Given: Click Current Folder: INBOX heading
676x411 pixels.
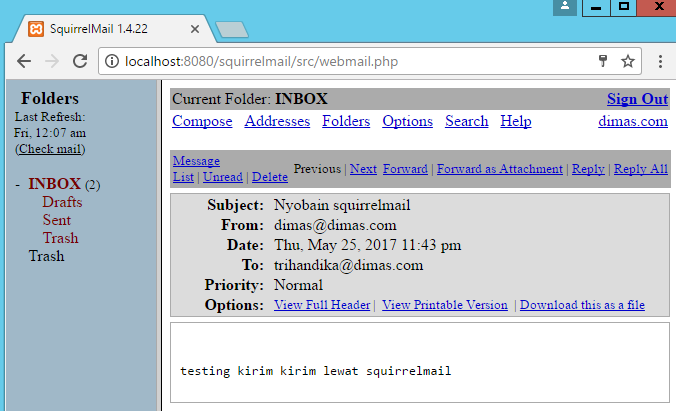Looking at the screenshot, I should 250,99.
